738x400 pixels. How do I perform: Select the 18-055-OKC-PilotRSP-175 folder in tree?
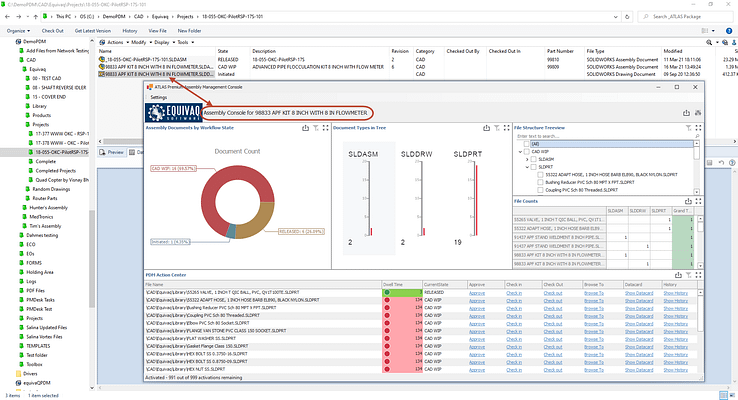point(62,152)
